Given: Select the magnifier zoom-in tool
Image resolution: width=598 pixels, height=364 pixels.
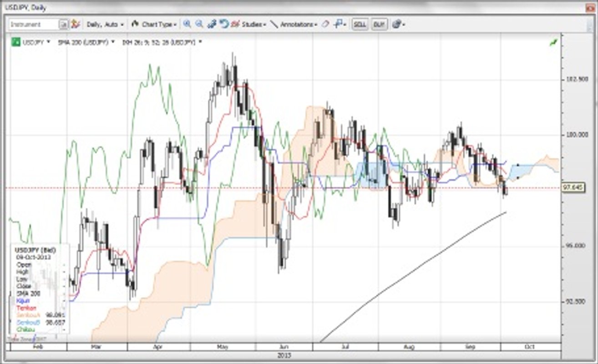Looking at the screenshot, I should tap(187, 25).
